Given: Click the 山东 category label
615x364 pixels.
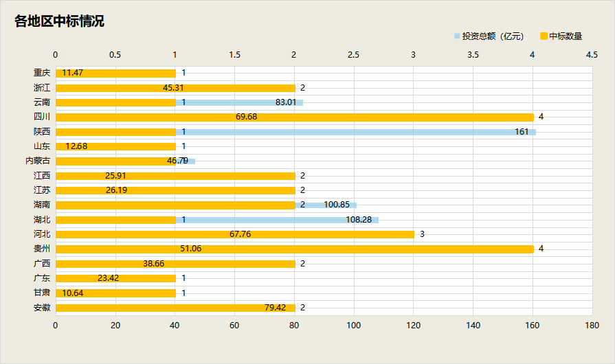Looking at the screenshot, I should tap(42, 146).
